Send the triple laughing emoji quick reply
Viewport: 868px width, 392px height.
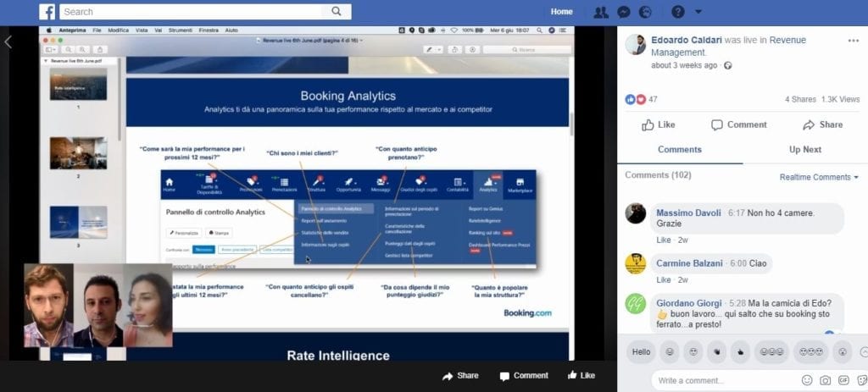(771, 352)
